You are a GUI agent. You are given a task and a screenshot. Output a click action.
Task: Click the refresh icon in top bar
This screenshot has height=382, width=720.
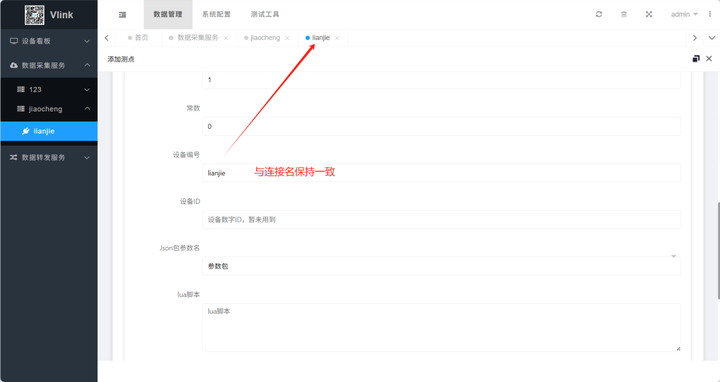coord(599,14)
